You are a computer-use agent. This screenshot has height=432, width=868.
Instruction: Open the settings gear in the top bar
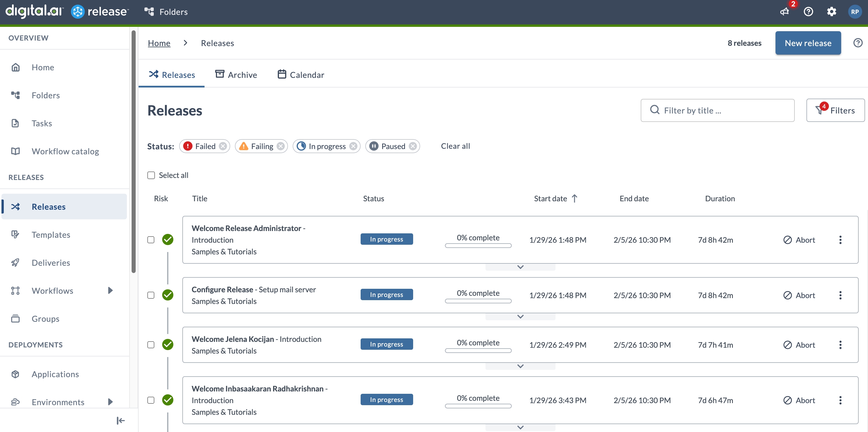tap(832, 12)
